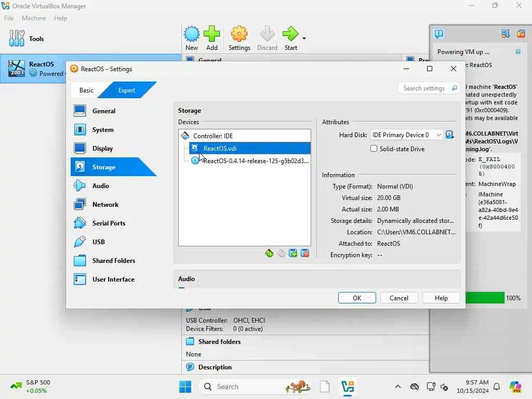The height and width of the screenshot is (399, 532).
Task: Click the Virtual size 20.00 GB value
Action: point(389,198)
